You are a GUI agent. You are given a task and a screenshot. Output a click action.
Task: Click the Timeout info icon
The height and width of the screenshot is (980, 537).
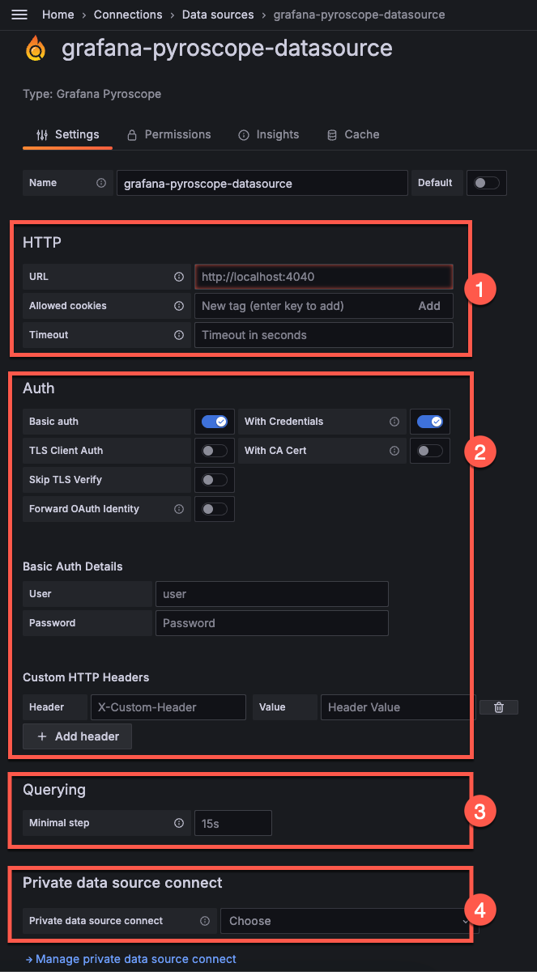click(178, 335)
